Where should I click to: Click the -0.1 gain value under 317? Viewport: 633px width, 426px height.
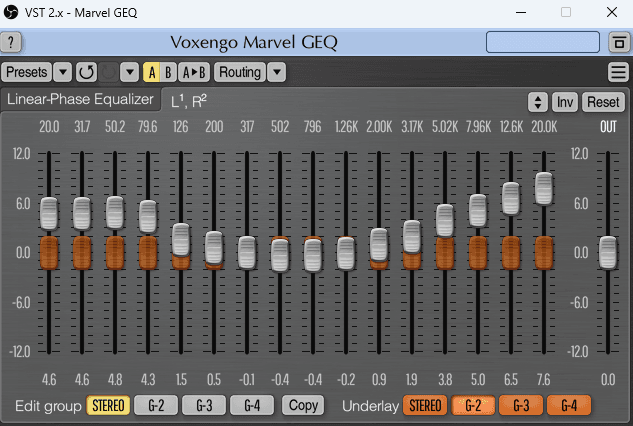(x=247, y=380)
